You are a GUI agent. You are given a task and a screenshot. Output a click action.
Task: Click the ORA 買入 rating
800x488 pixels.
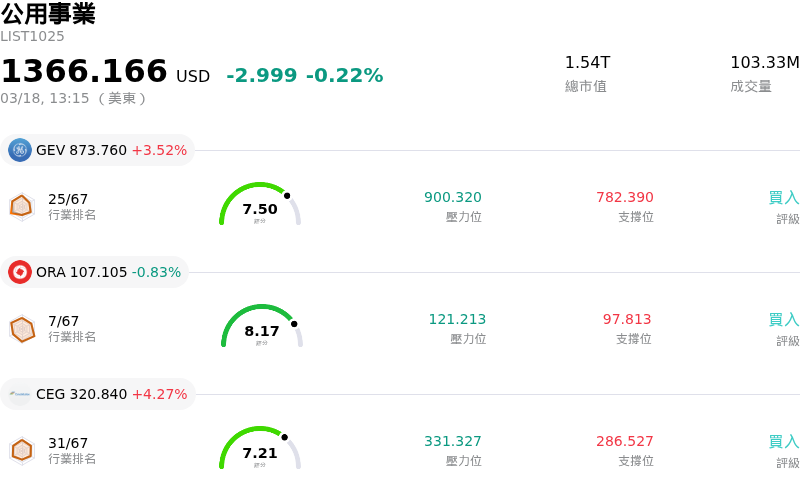(783, 320)
